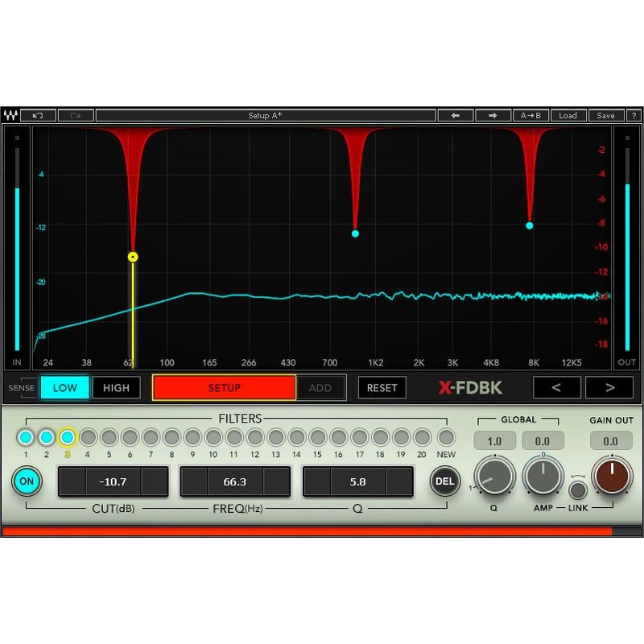Click the redo arrow icon
644x644 pixels.
(x=76, y=116)
